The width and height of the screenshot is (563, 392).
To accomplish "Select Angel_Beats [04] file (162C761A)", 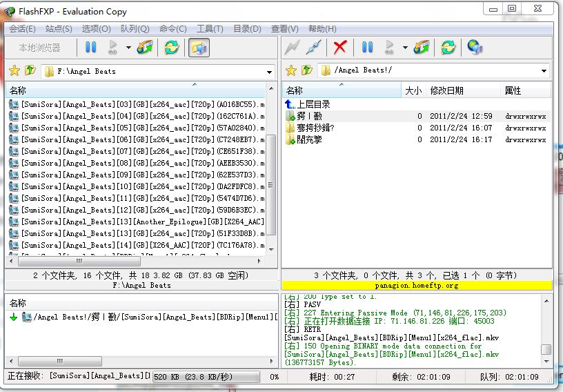I will [137, 116].
